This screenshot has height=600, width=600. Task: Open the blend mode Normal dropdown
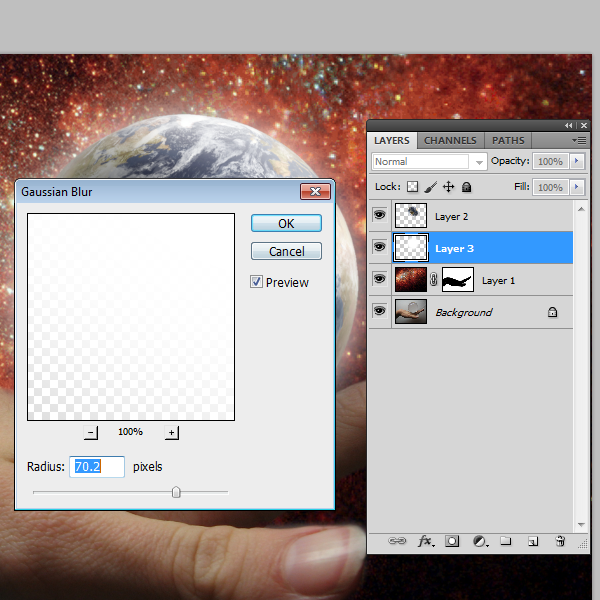click(x=479, y=162)
